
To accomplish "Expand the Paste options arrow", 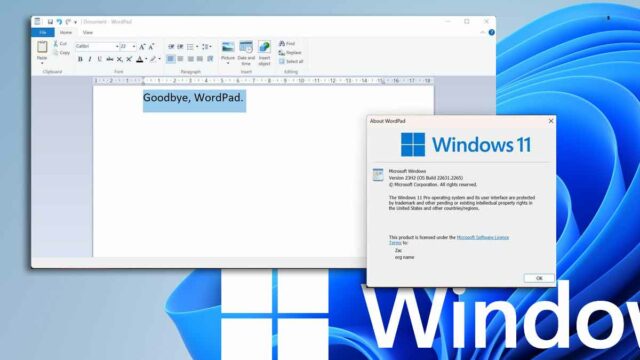I will [x=42, y=63].
